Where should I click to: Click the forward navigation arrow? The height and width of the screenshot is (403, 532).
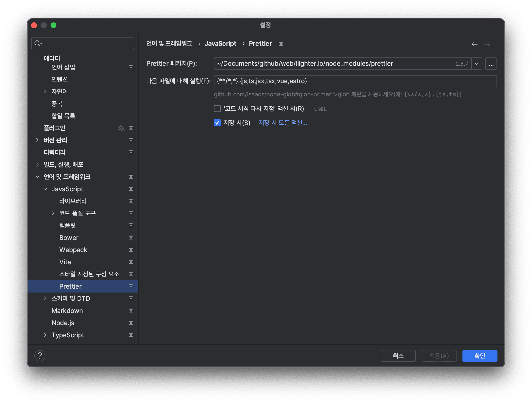click(487, 44)
